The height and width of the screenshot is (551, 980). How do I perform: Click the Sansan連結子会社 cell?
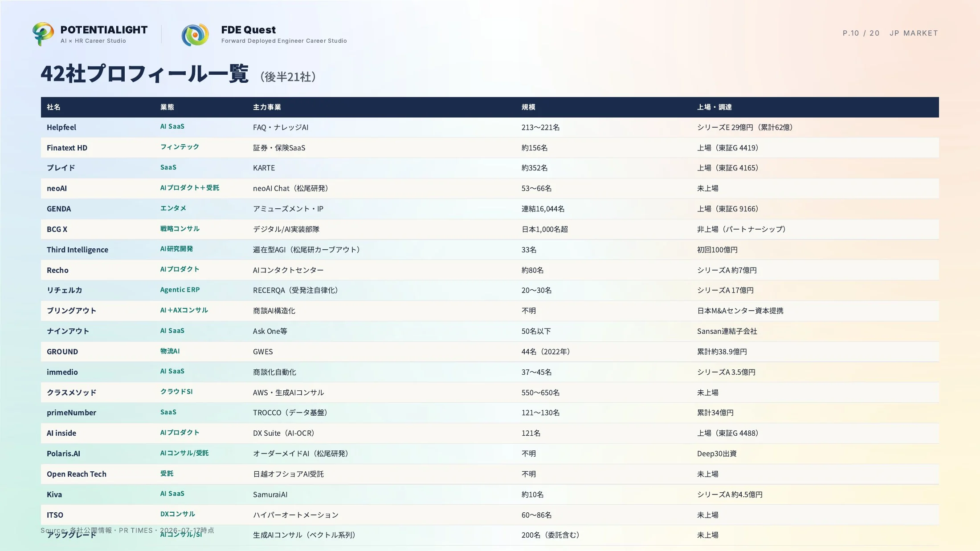click(x=727, y=331)
